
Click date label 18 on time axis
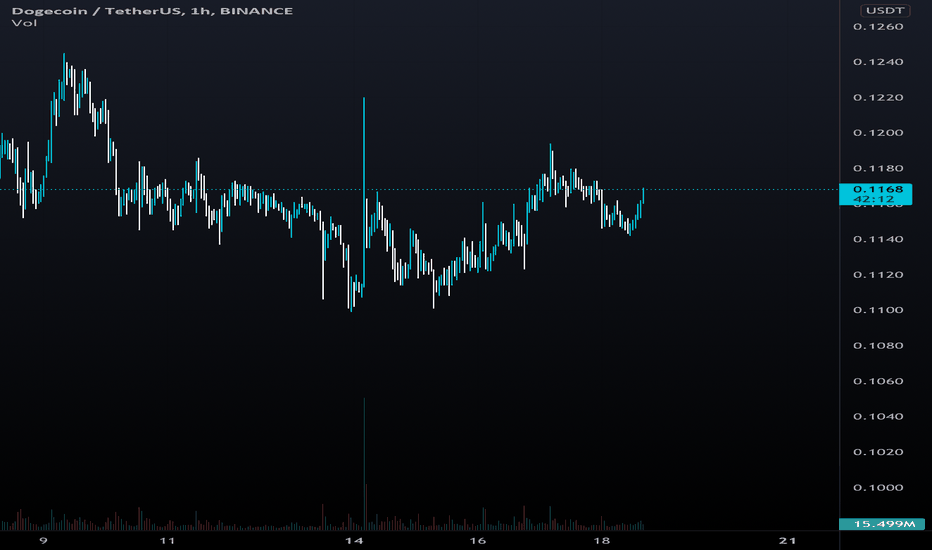click(x=602, y=540)
